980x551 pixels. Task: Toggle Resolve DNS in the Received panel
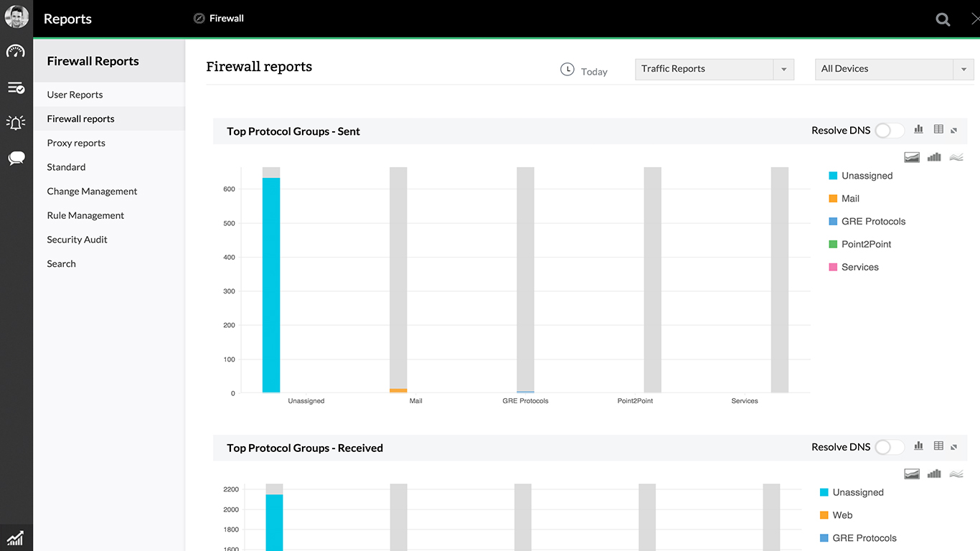click(x=890, y=447)
